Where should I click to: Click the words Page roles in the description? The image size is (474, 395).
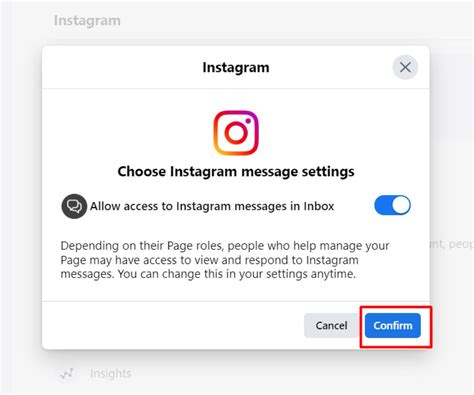[194, 246]
